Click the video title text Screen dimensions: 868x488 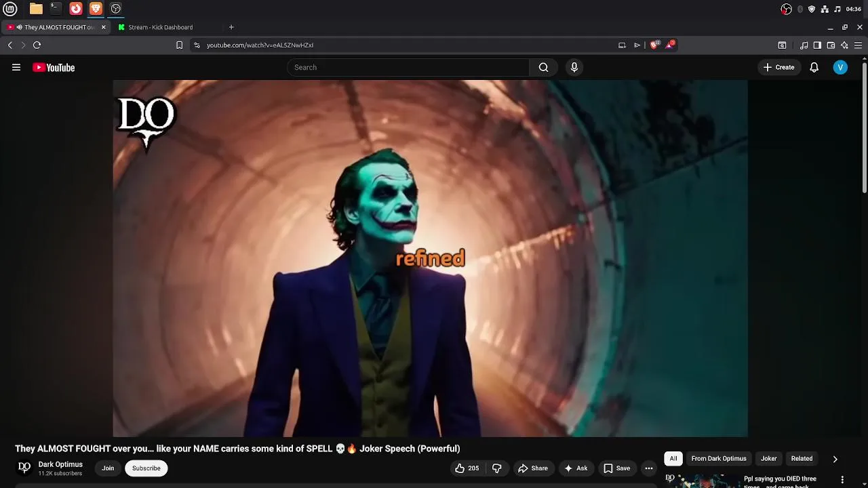pos(237,449)
